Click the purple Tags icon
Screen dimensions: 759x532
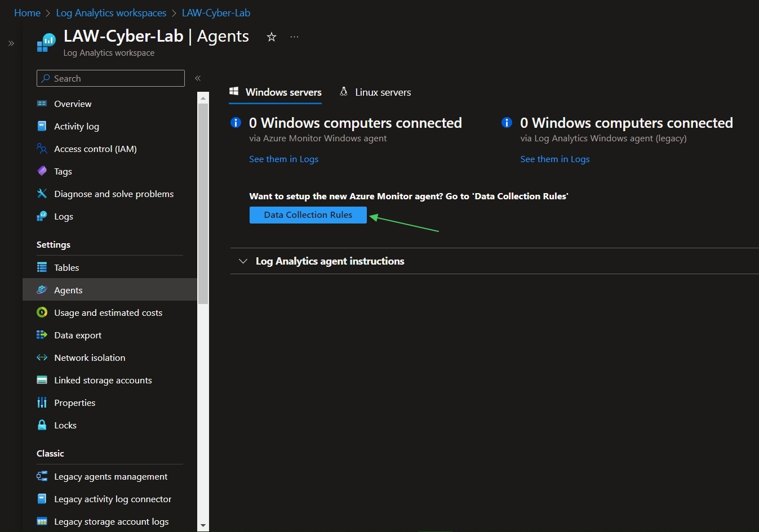[x=42, y=171]
